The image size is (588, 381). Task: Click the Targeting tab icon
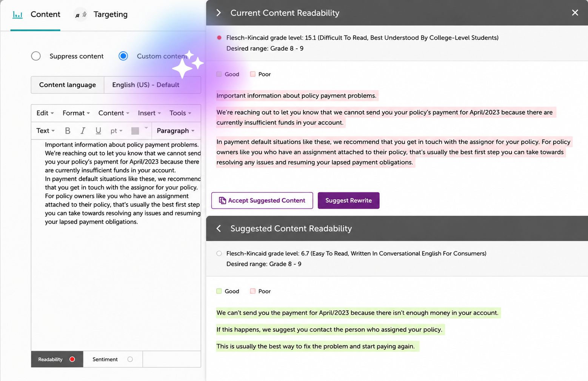coord(80,15)
